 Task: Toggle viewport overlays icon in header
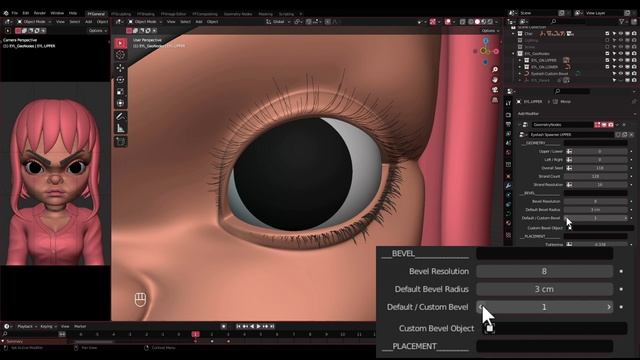(x=448, y=22)
